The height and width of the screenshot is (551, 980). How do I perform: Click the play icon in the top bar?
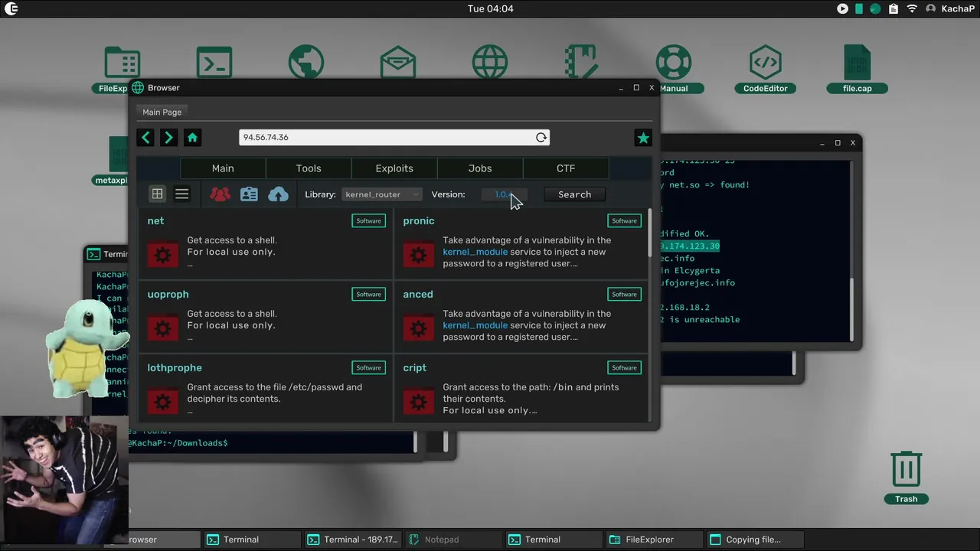pos(842,8)
